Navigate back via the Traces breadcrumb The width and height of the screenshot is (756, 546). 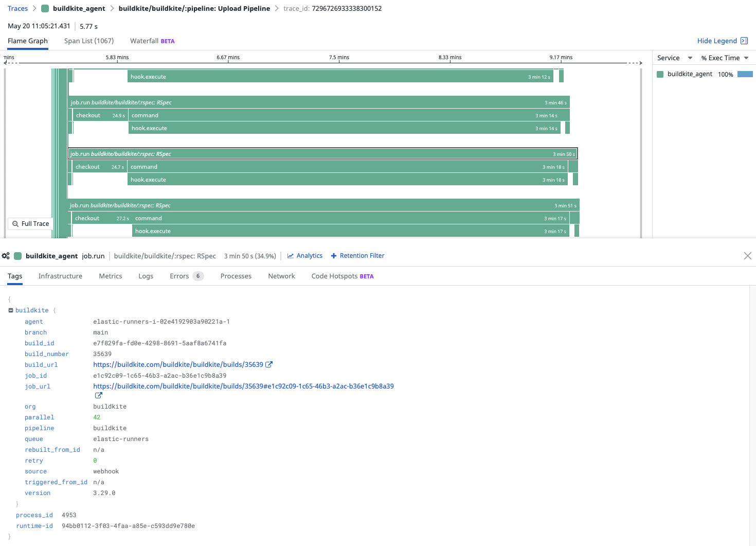tap(17, 8)
